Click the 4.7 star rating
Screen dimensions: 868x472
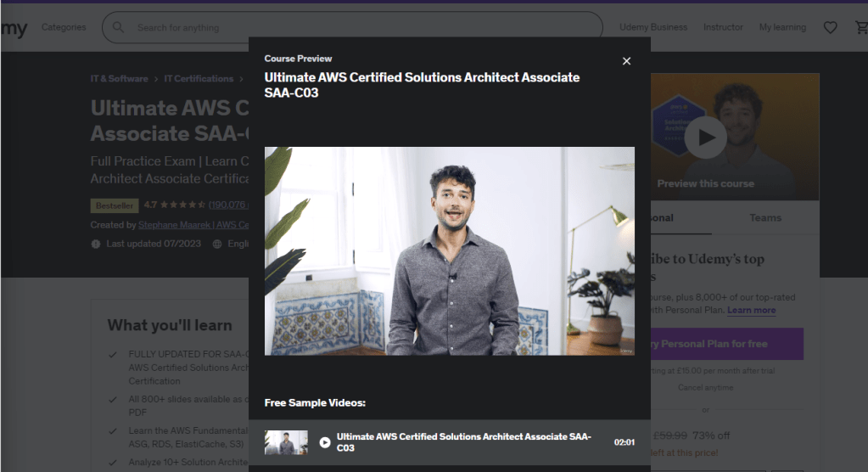[x=175, y=205]
